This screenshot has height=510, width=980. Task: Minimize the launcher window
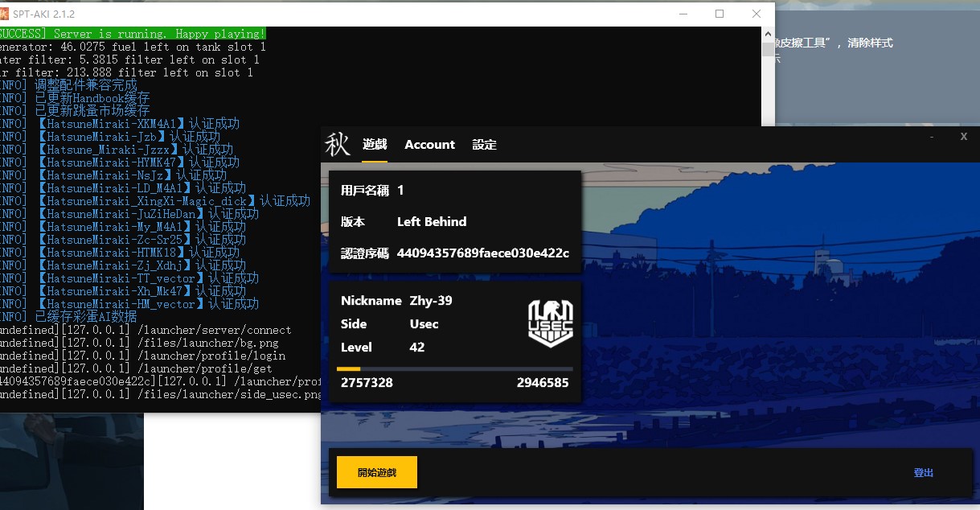932,137
